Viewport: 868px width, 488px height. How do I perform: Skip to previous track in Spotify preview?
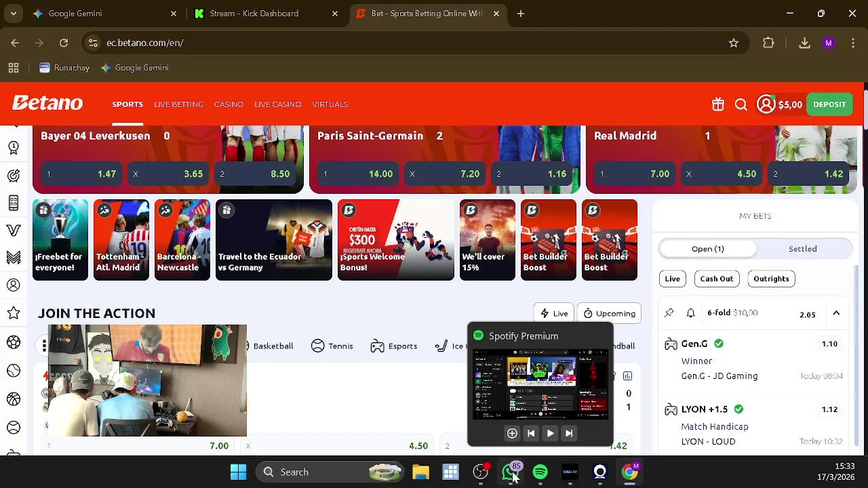click(x=531, y=433)
